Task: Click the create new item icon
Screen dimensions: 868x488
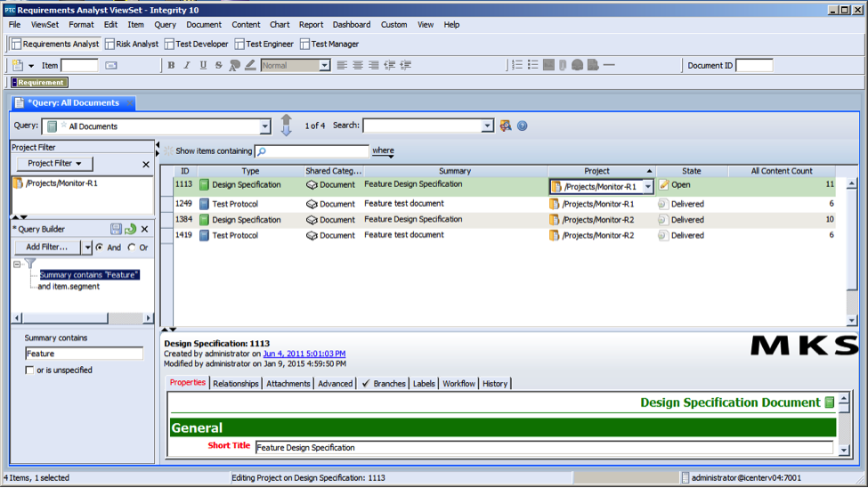Action: [18, 65]
